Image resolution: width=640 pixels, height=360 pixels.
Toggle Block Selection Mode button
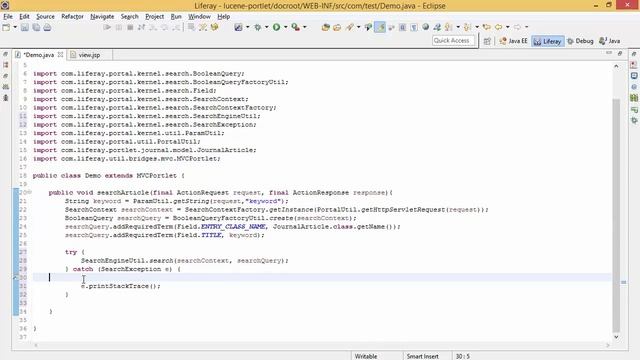click(x=402, y=27)
